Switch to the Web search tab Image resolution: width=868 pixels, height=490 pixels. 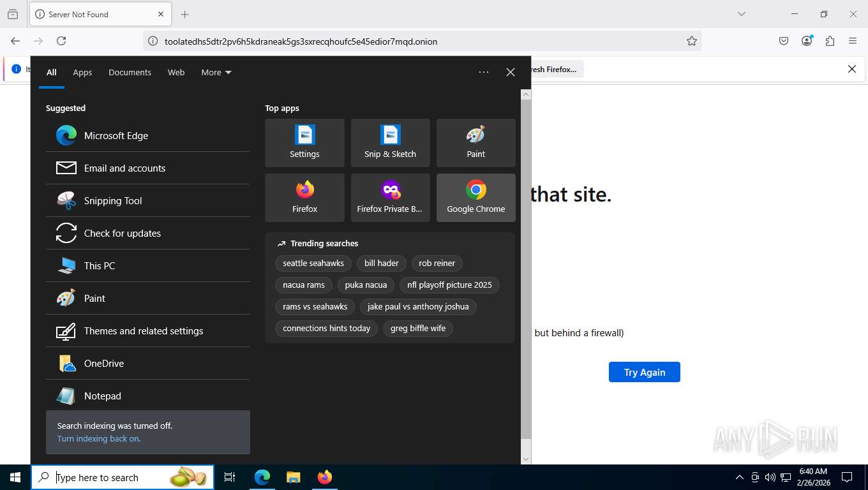point(176,72)
